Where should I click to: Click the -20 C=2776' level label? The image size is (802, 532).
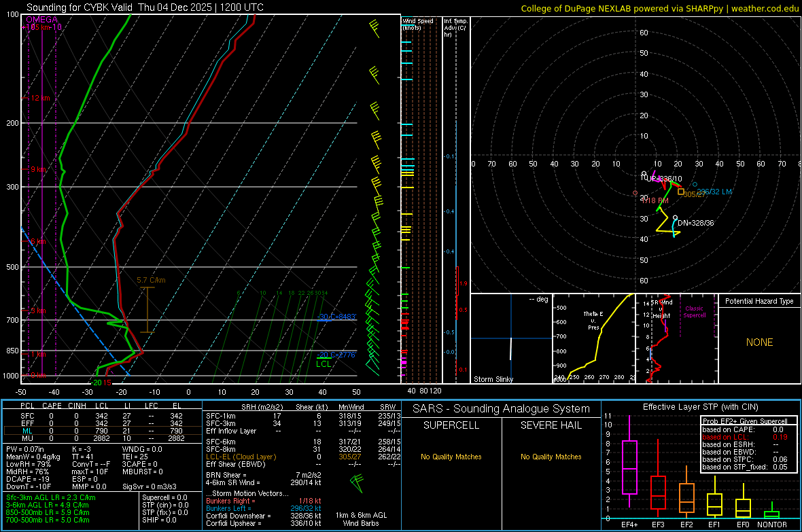click(x=336, y=355)
